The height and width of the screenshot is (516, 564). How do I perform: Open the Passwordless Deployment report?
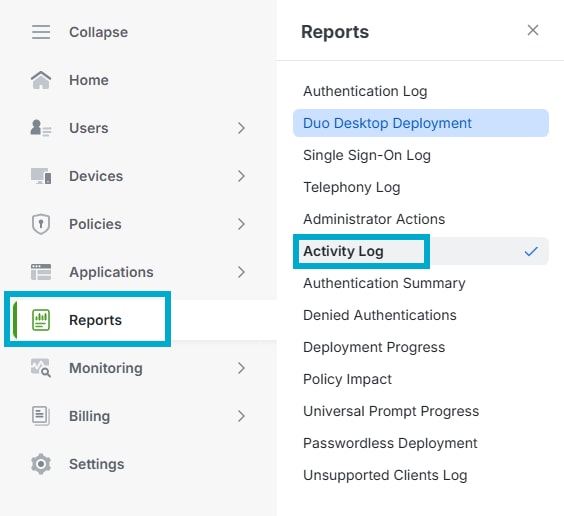(390, 443)
